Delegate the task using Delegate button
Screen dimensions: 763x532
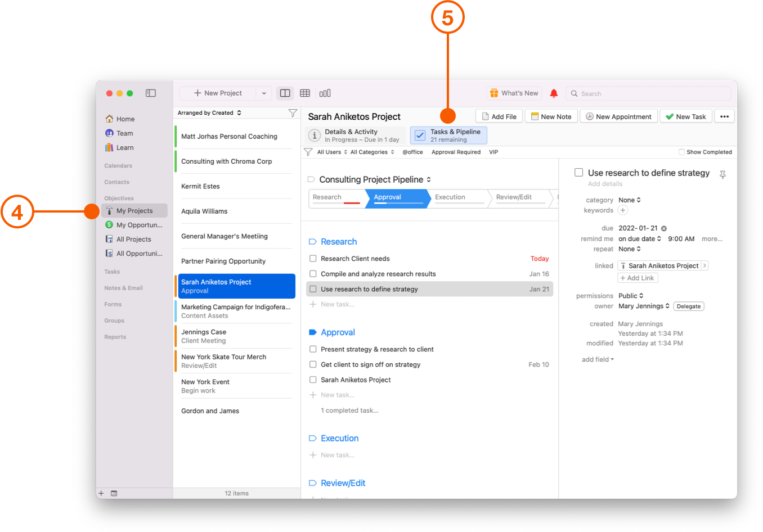click(689, 306)
